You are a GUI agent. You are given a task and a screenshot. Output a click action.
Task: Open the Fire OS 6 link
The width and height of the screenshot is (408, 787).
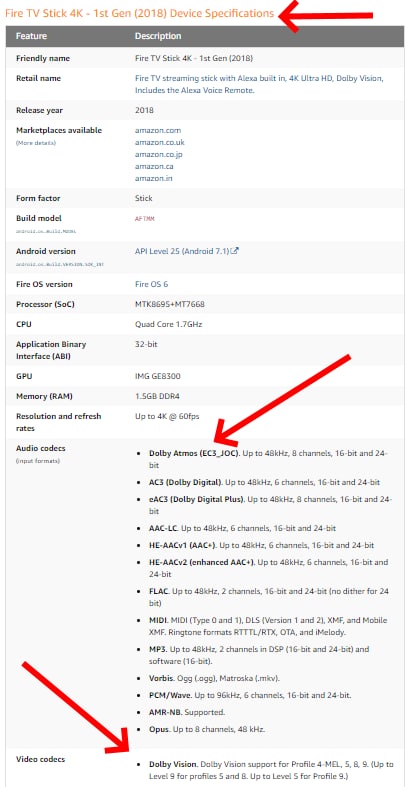(152, 284)
